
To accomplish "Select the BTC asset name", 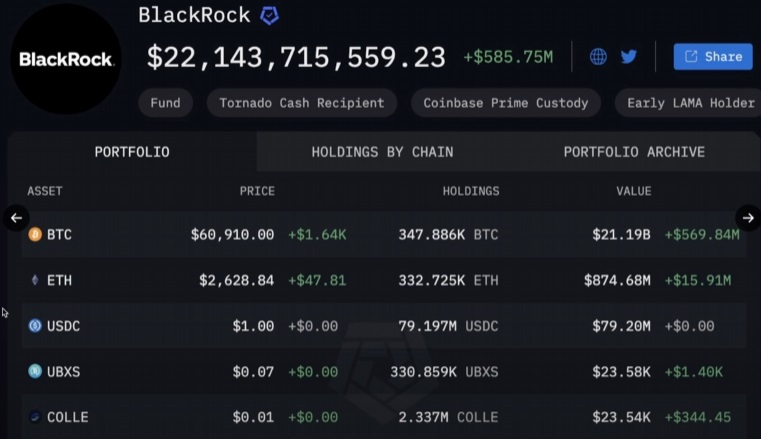I will (x=59, y=235).
